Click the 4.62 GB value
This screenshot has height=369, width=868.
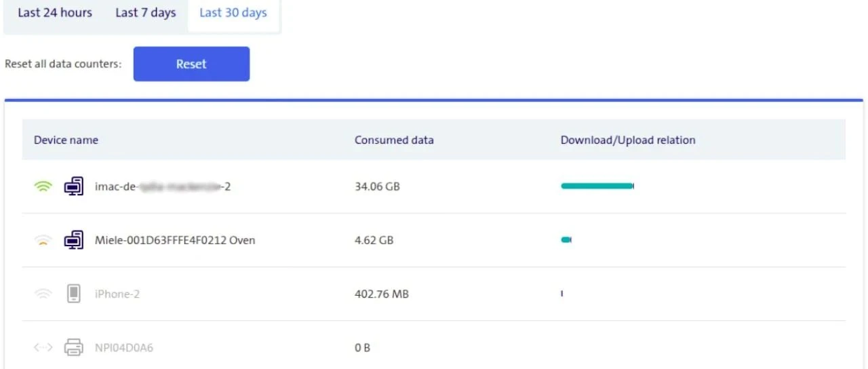[x=374, y=240]
